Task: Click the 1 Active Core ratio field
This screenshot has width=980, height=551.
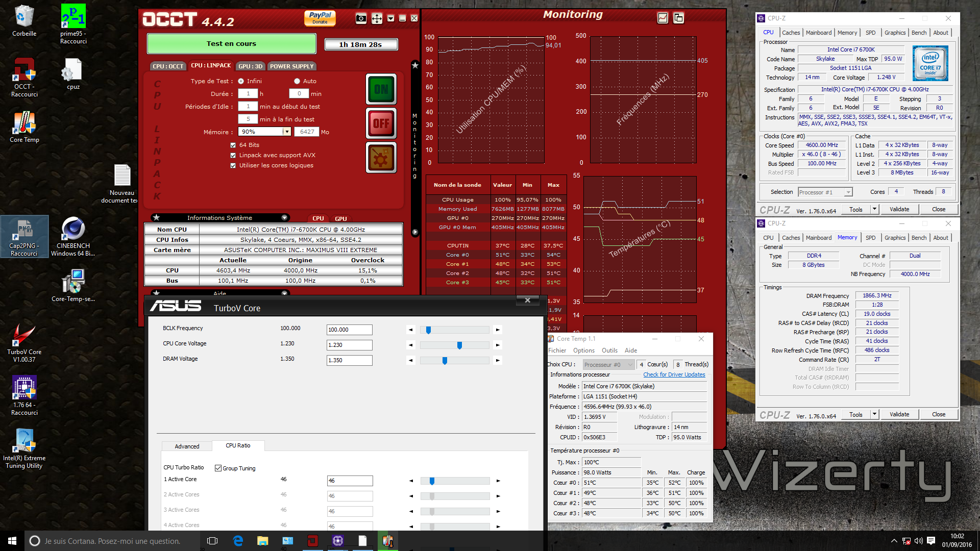Action: [x=350, y=481]
